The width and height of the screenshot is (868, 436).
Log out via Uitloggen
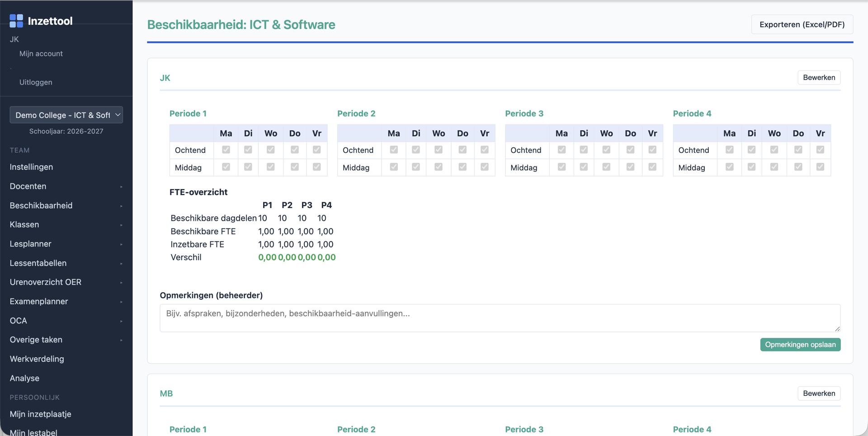[36, 82]
